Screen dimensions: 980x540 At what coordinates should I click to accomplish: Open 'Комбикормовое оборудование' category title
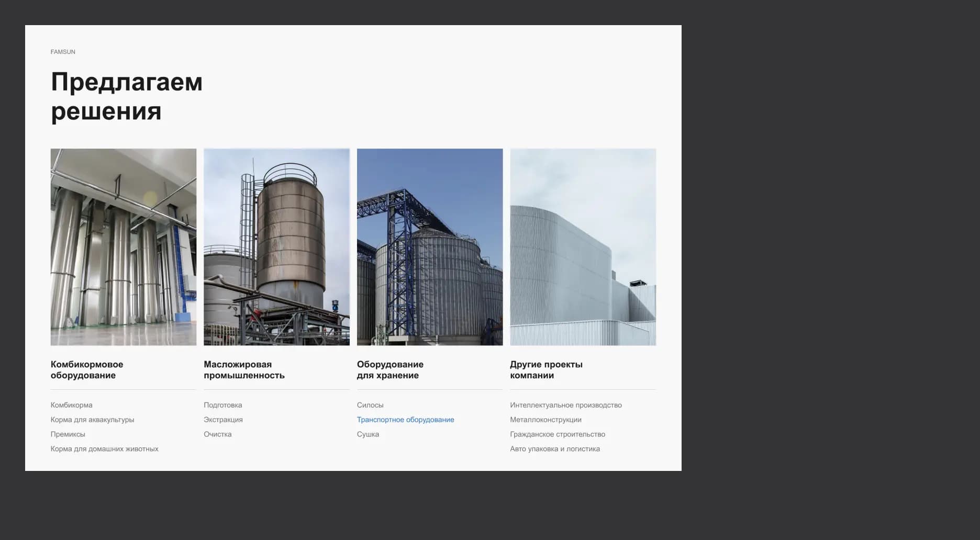(87, 370)
